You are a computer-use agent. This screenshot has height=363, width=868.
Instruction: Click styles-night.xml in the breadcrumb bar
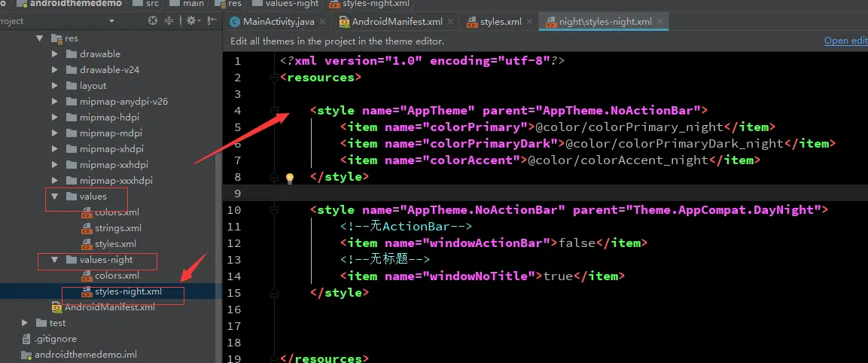coord(376,4)
